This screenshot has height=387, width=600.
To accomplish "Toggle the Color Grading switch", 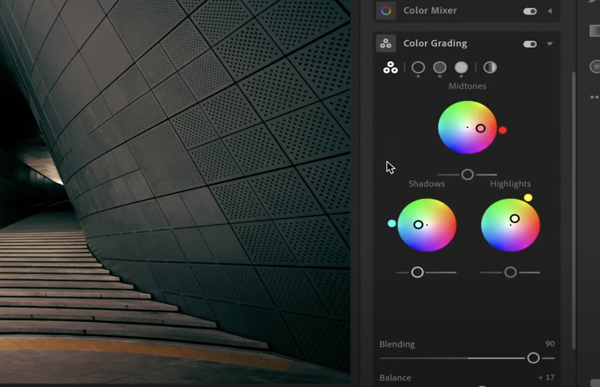I will click(530, 44).
